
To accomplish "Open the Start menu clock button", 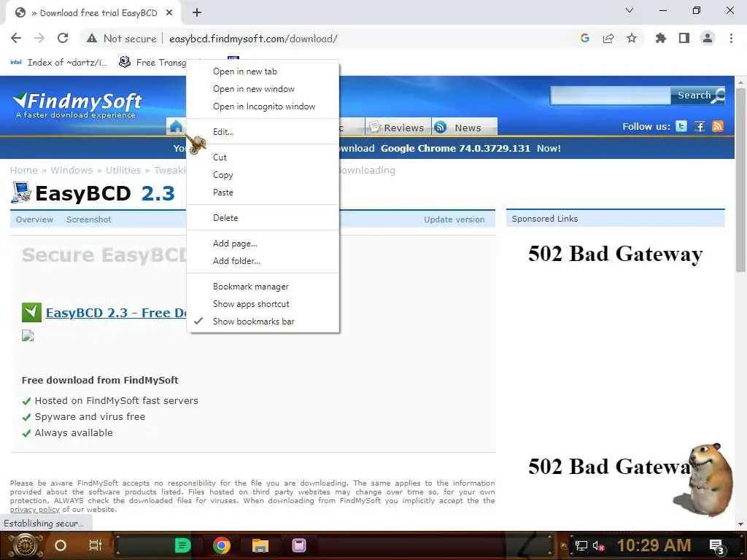I will (x=26, y=545).
